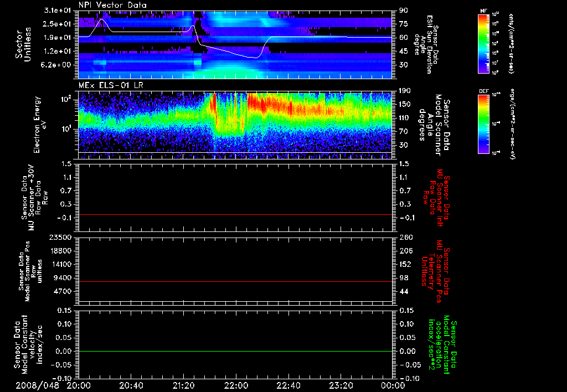Click the 20:40 time axis label
The width and height of the screenshot is (567, 392).
point(132,385)
